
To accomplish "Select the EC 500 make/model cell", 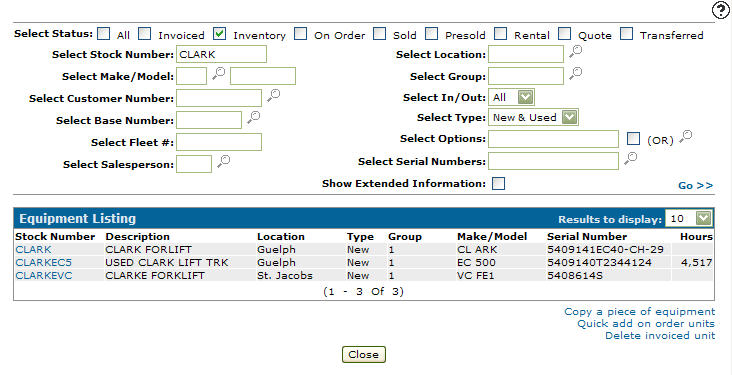I will tap(476, 262).
